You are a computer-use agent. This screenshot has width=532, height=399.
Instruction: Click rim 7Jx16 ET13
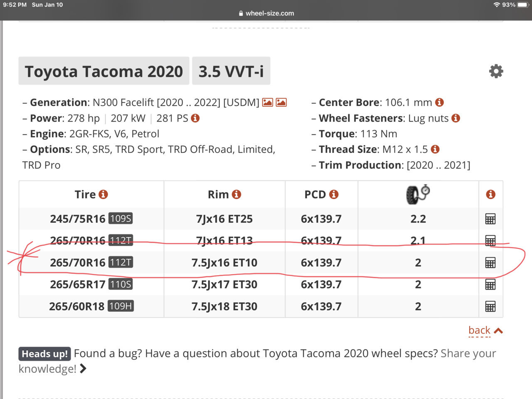pyautogui.click(x=224, y=241)
